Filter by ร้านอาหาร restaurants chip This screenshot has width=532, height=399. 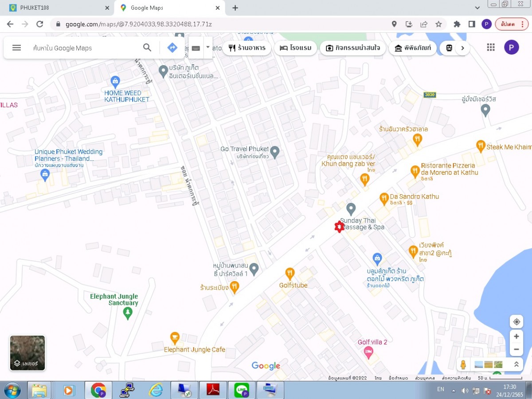(x=247, y=48)
